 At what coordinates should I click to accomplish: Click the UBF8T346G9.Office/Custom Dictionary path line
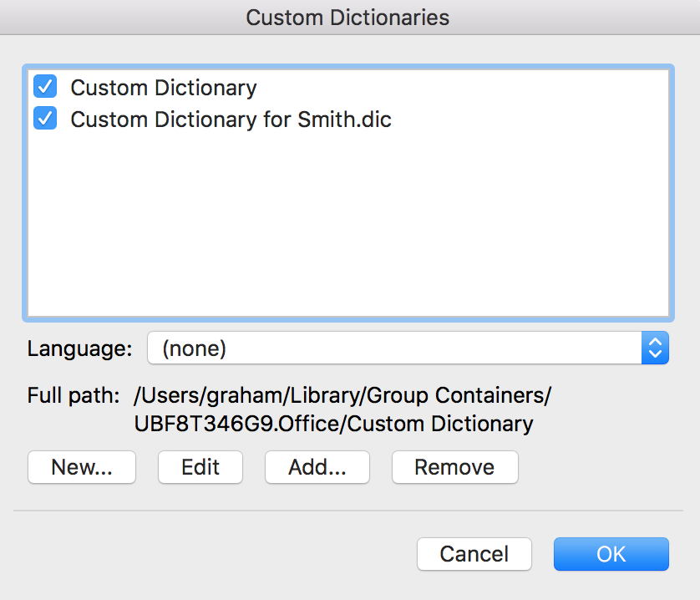(333, 424)
